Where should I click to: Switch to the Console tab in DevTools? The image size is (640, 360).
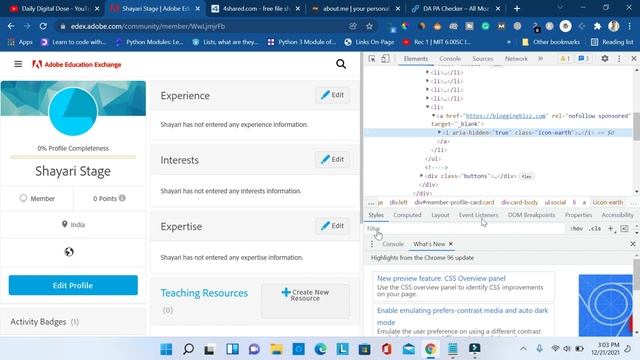click(x=450, y=59)
